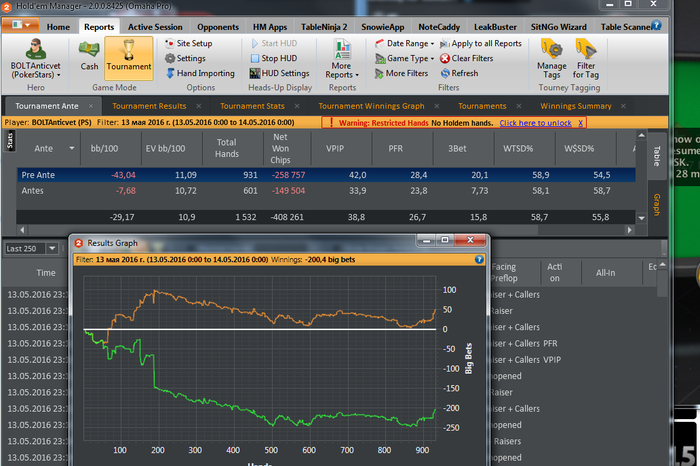Click Stop HUD
The image size is (700, 466).
point(274,58)
